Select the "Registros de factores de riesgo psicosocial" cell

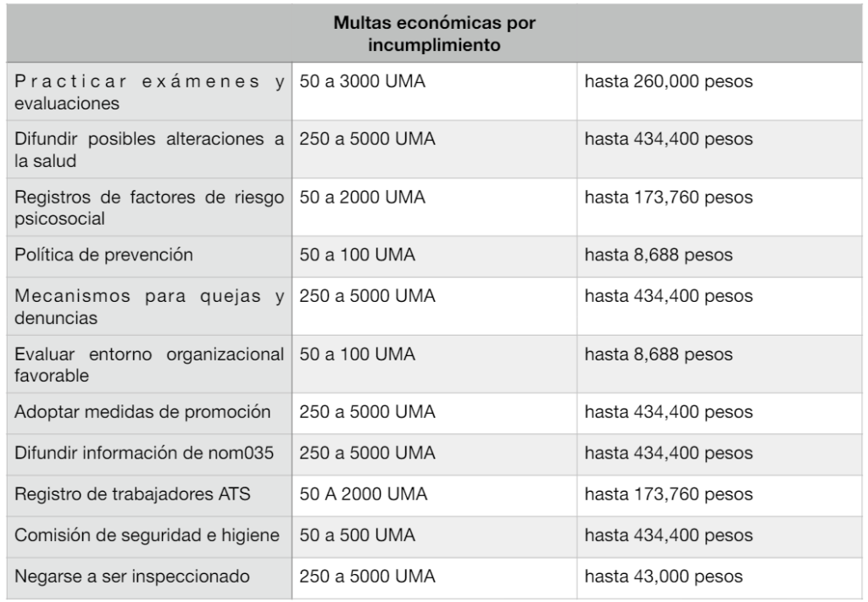tap(148, 208)
